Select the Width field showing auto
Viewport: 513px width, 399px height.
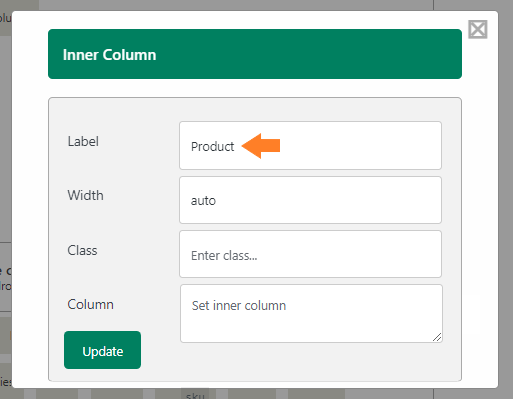click(x=310, y=200)
